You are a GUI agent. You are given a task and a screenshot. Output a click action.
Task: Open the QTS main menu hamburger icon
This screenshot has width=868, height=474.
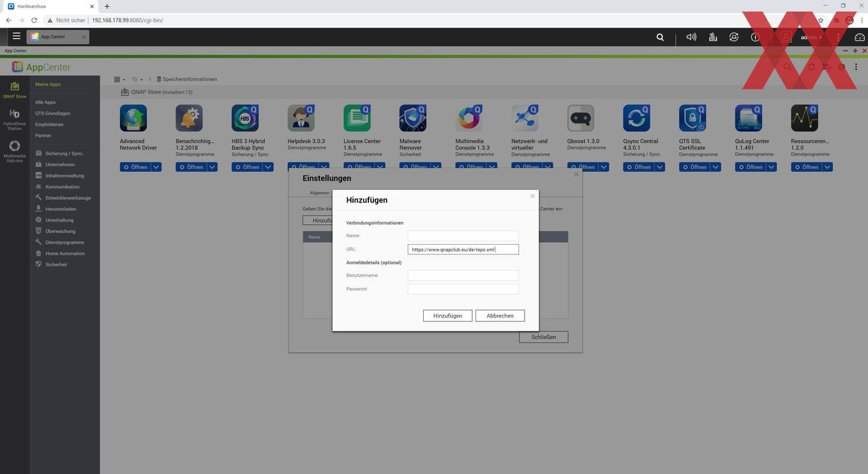[x=17, y=36]
